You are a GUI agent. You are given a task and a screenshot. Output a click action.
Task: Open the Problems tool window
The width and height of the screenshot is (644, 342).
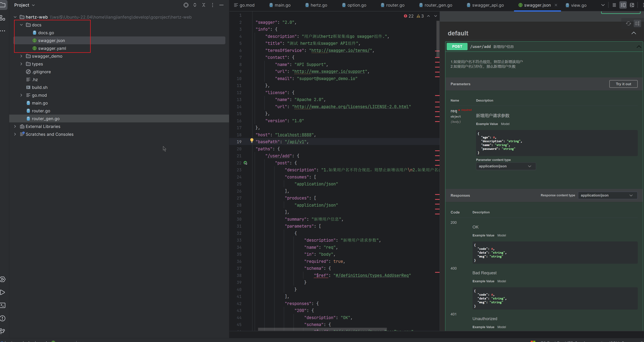(3, 318)
